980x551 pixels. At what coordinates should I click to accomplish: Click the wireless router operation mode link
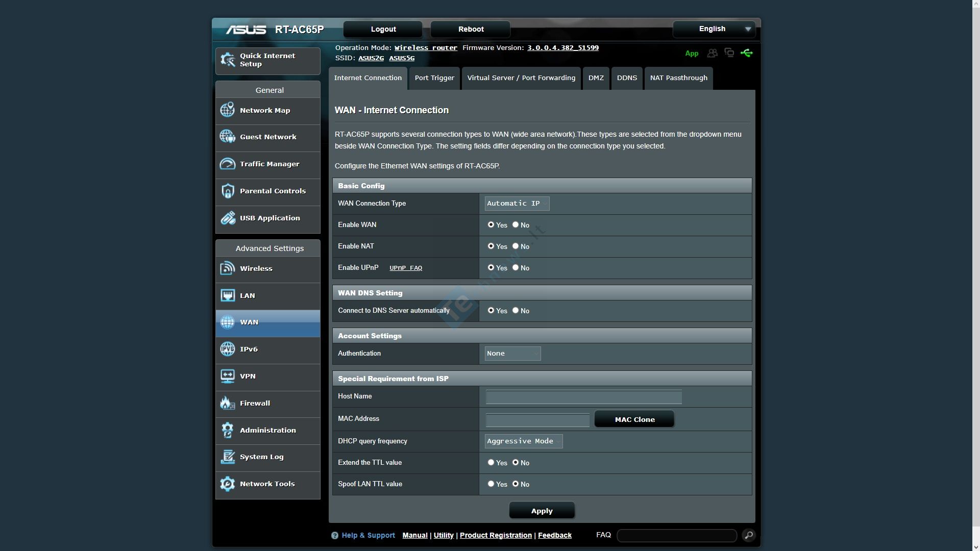[426, 48]
